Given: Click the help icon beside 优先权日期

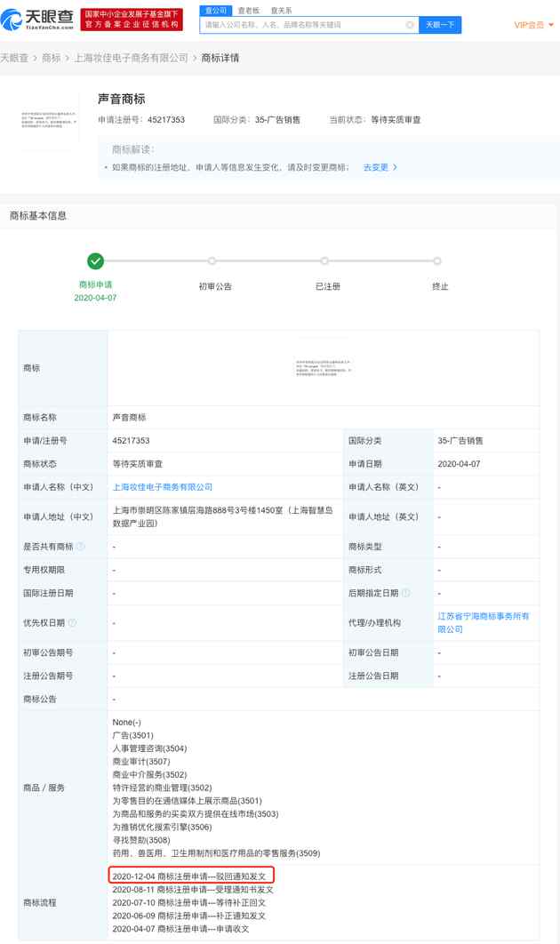Looking at the screenshot, I should pos(72,623).
